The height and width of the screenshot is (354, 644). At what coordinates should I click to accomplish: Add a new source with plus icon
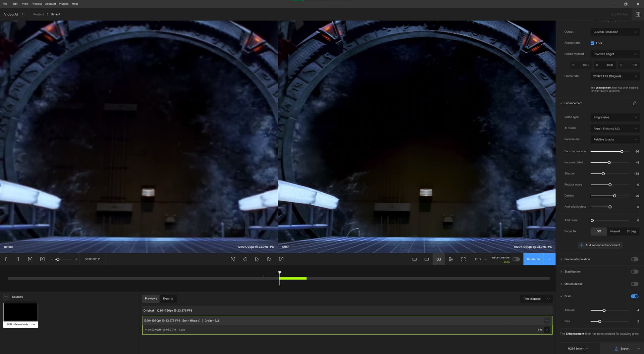(6, 297)
